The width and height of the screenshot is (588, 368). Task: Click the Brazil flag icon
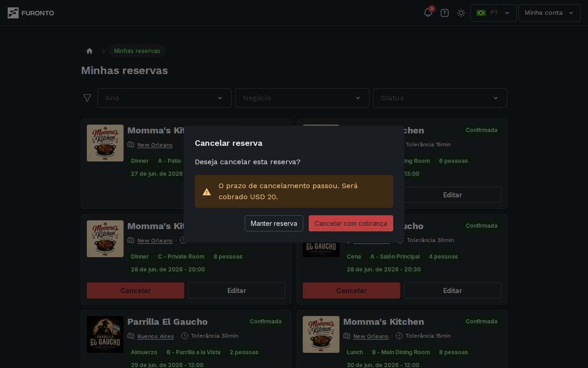[x=481, y=13]
